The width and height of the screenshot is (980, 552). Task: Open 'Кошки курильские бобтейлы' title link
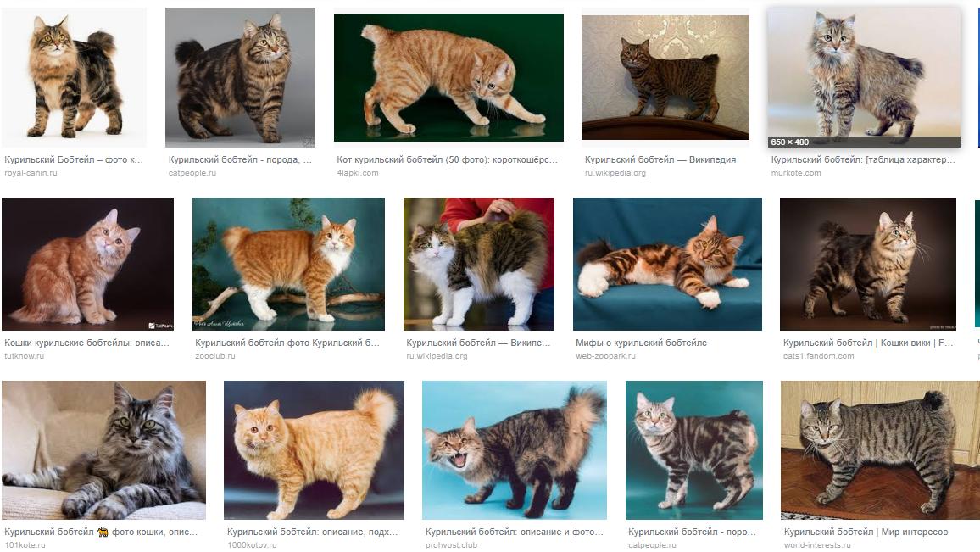(86, 343)
